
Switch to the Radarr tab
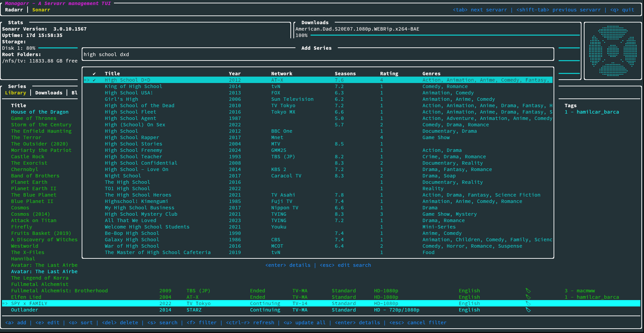coord(14,10)
